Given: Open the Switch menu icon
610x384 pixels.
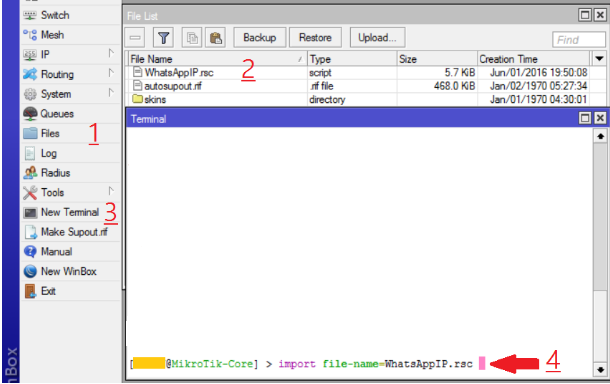Looking at the screenshot, I should click(x=30, y=16).
